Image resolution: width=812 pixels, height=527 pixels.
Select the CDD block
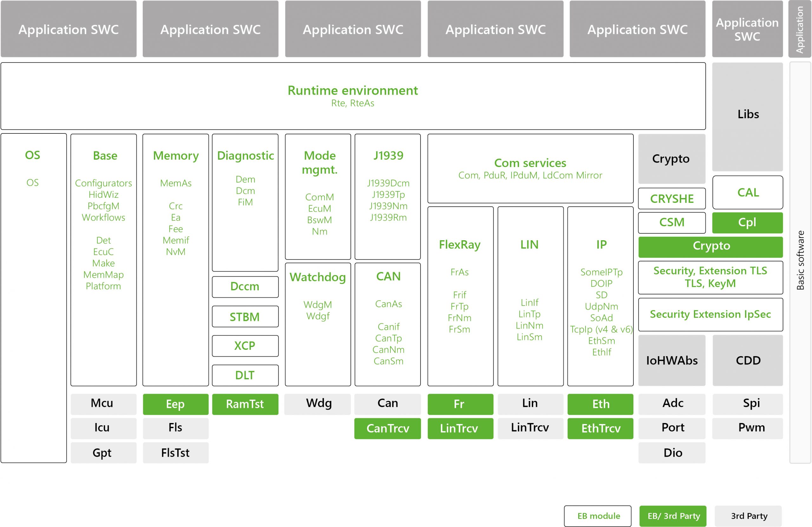click(x=748, y=360)
